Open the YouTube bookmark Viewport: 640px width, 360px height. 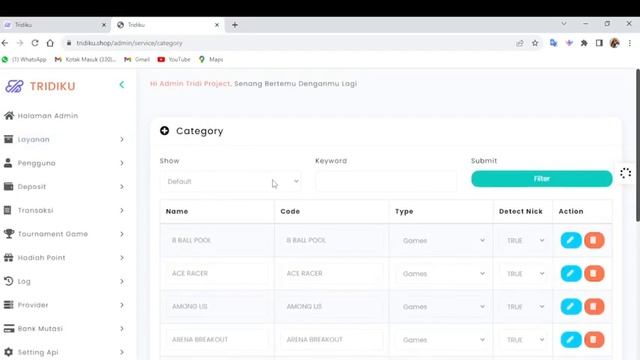[174, 60]
